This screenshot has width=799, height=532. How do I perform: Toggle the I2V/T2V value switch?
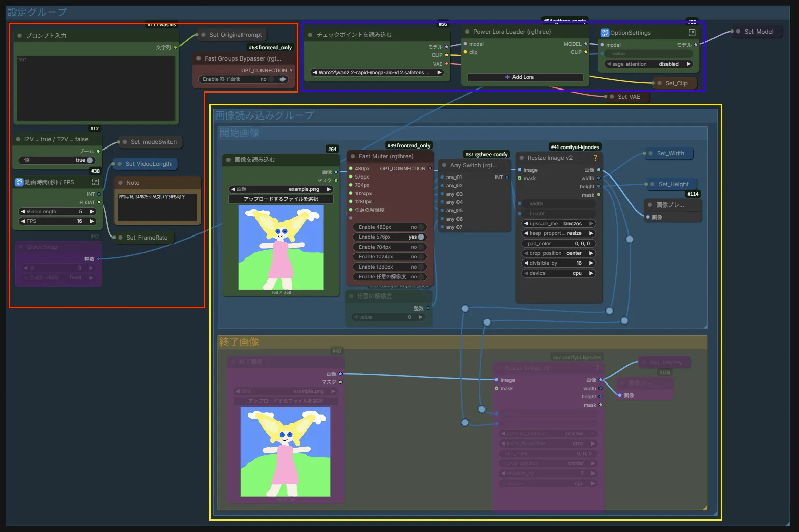89,160
